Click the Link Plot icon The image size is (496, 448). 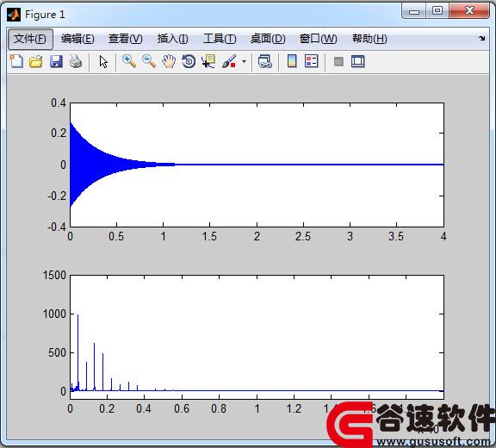265,61
